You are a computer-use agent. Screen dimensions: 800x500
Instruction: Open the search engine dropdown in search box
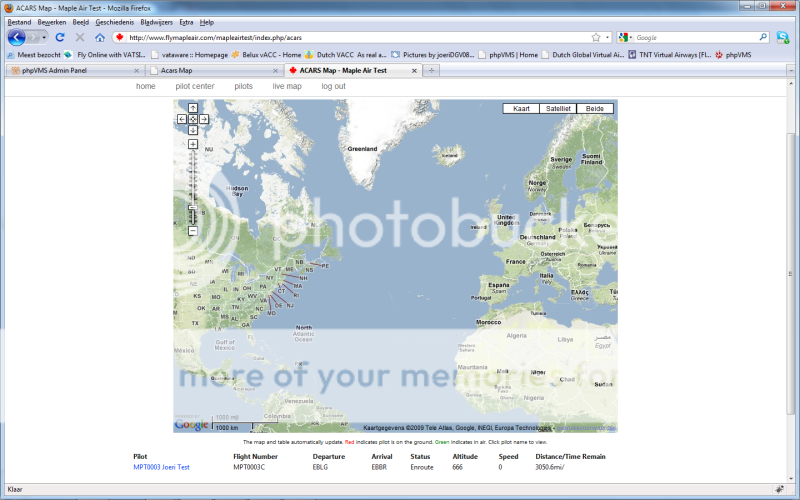point(626,37)
